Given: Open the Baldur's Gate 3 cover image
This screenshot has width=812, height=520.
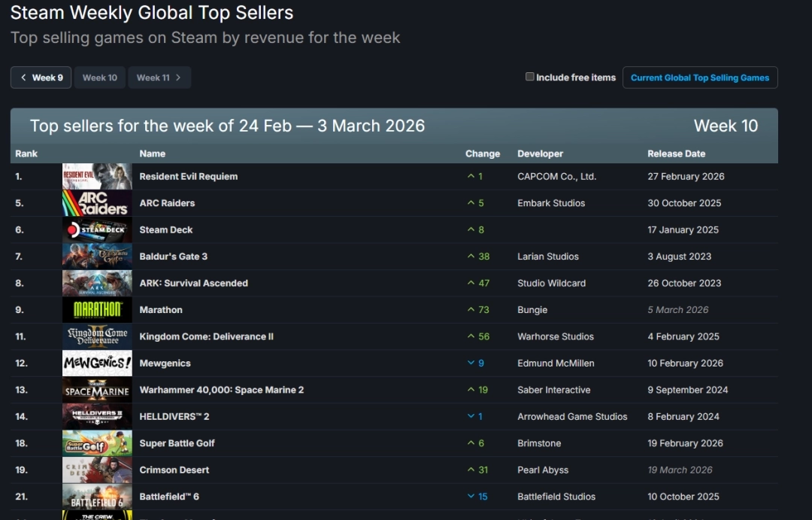Looking at the screenshot, I should [96, 256].
